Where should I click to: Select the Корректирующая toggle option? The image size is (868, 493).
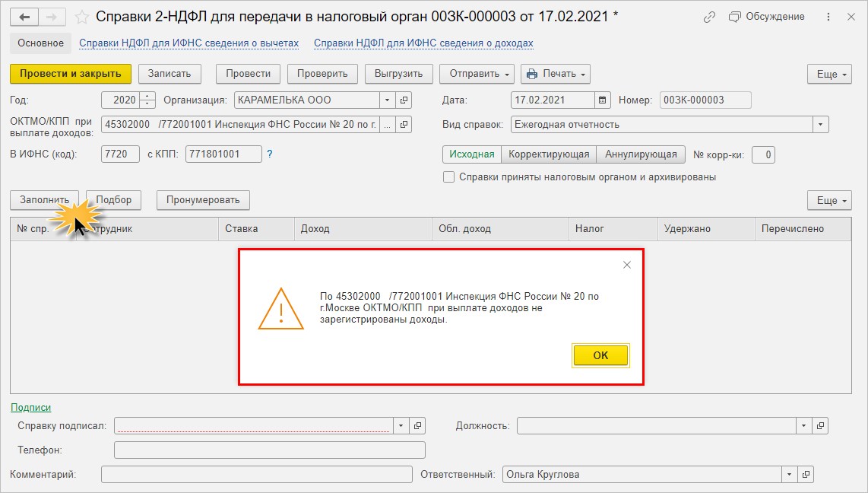tap(549, 154)
